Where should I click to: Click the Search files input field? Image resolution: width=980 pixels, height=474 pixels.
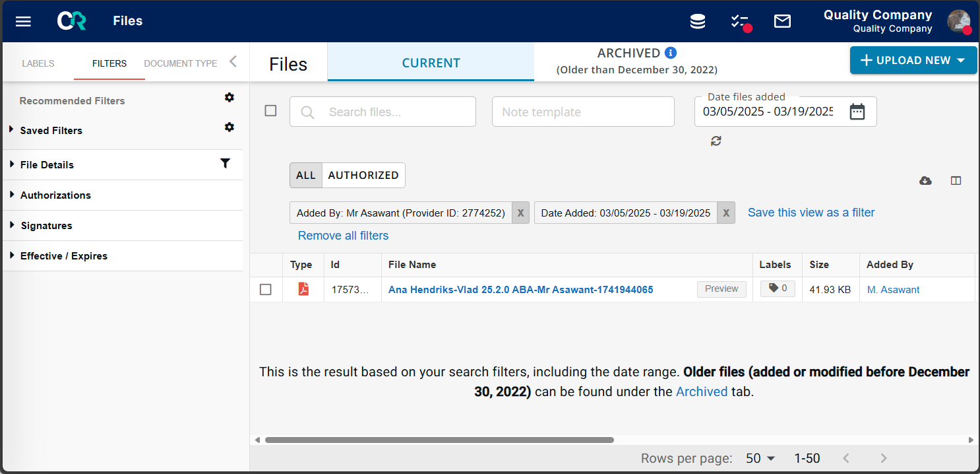click(x=383, y=112)
